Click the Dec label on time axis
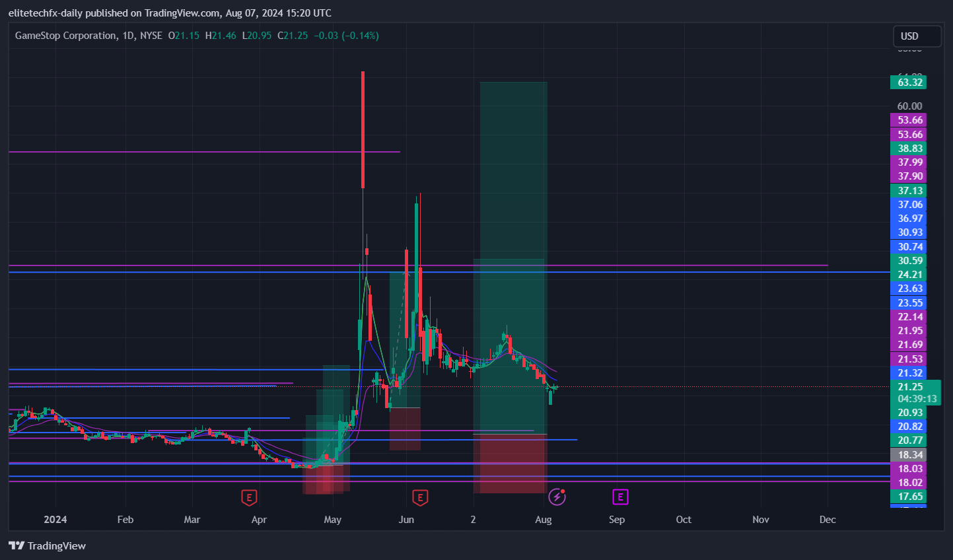 tap(828, 520)
